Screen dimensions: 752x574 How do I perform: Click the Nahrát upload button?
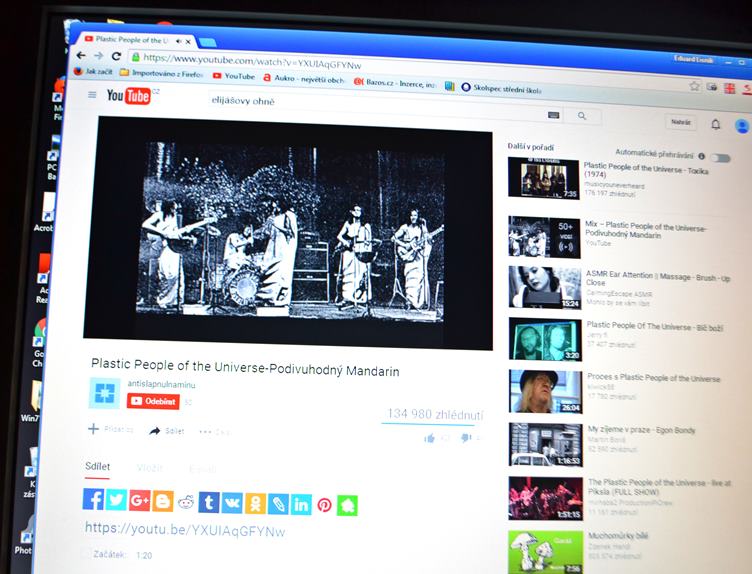click(681, 123)
